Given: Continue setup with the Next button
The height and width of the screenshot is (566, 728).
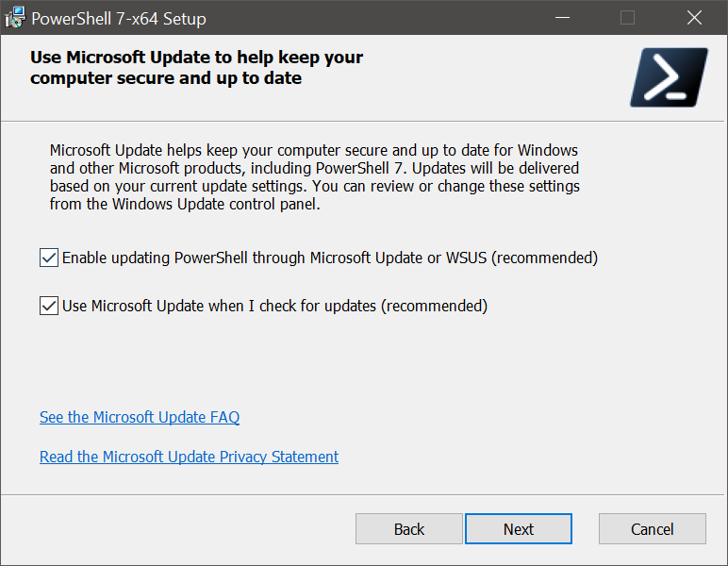Looking at the screenshot, I should pyautogui.click(x=519, y=529).
